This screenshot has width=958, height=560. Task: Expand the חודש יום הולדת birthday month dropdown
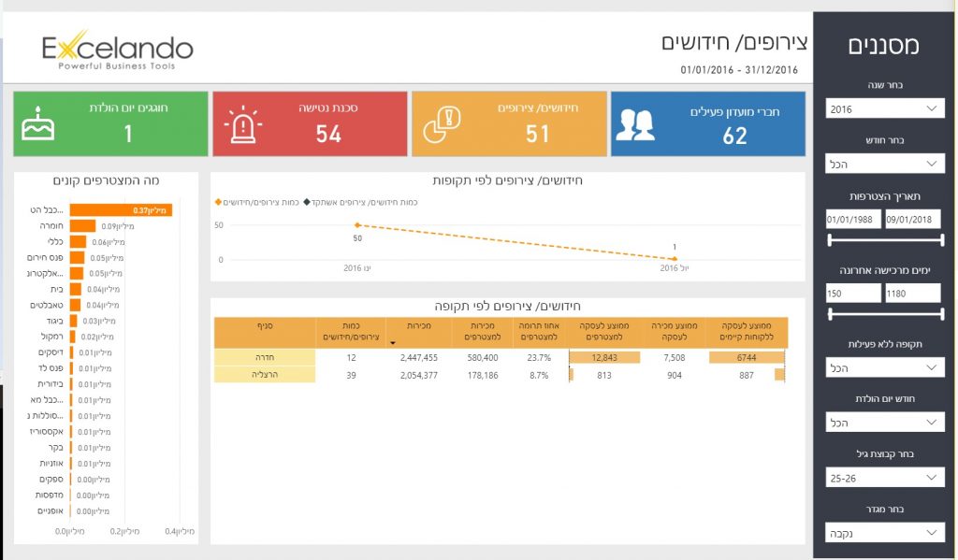coord(884,424)
